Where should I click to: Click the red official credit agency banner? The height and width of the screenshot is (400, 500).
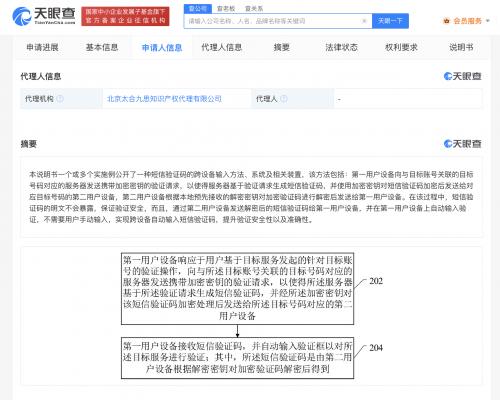[x=125, y=16]
